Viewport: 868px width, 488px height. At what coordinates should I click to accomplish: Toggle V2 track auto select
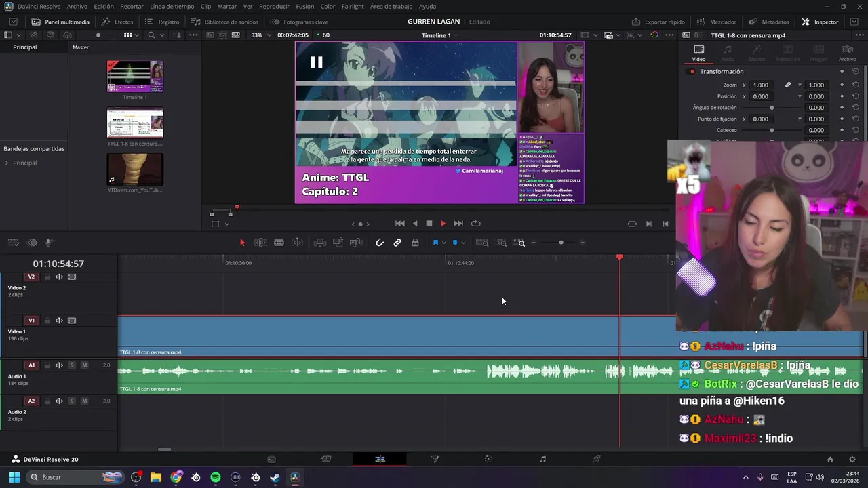[x=59, y=277]
